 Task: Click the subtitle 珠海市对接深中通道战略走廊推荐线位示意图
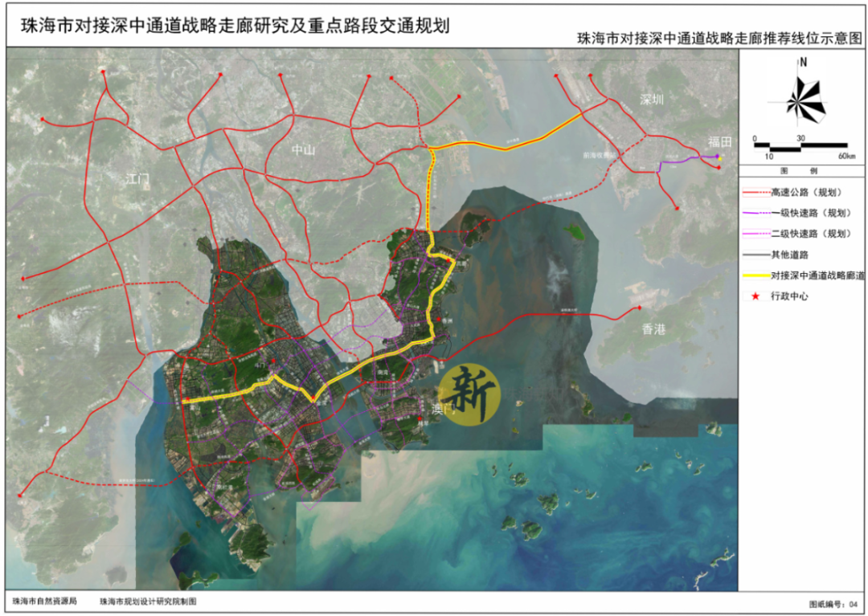coord(719,39)
